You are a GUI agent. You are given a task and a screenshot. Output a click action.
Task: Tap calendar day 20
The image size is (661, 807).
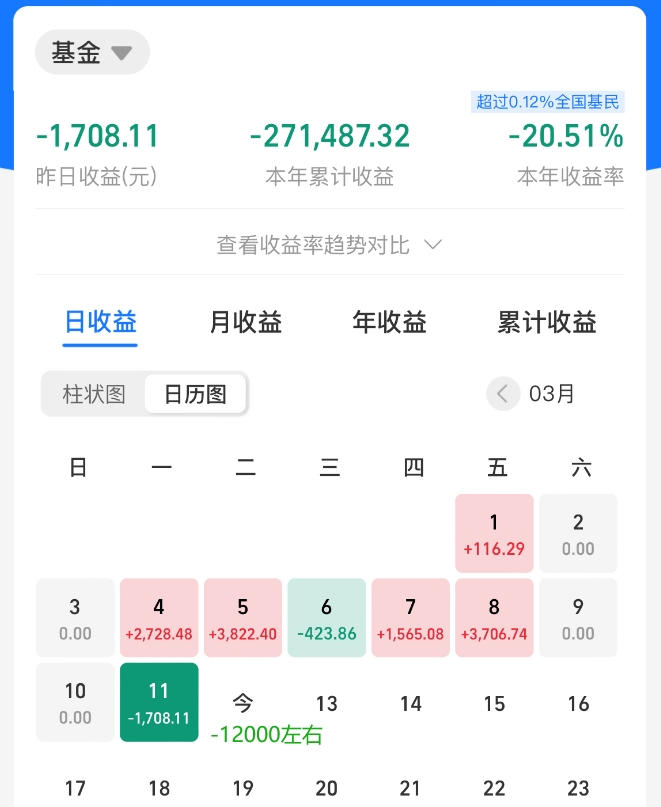327,788
